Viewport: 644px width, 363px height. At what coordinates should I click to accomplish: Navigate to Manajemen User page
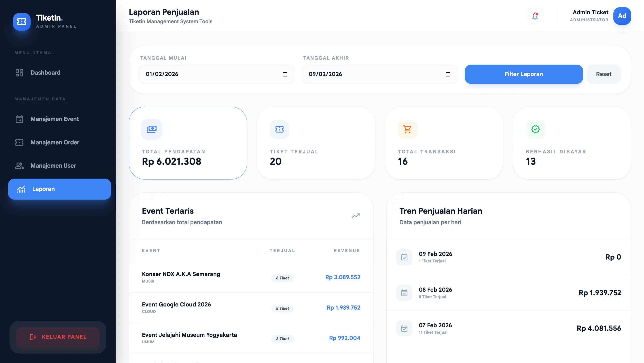tap(53, 166)
